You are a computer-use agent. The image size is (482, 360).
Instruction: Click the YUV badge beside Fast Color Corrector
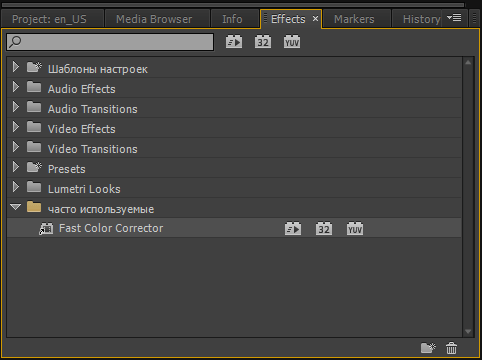(x=355, y=229)
